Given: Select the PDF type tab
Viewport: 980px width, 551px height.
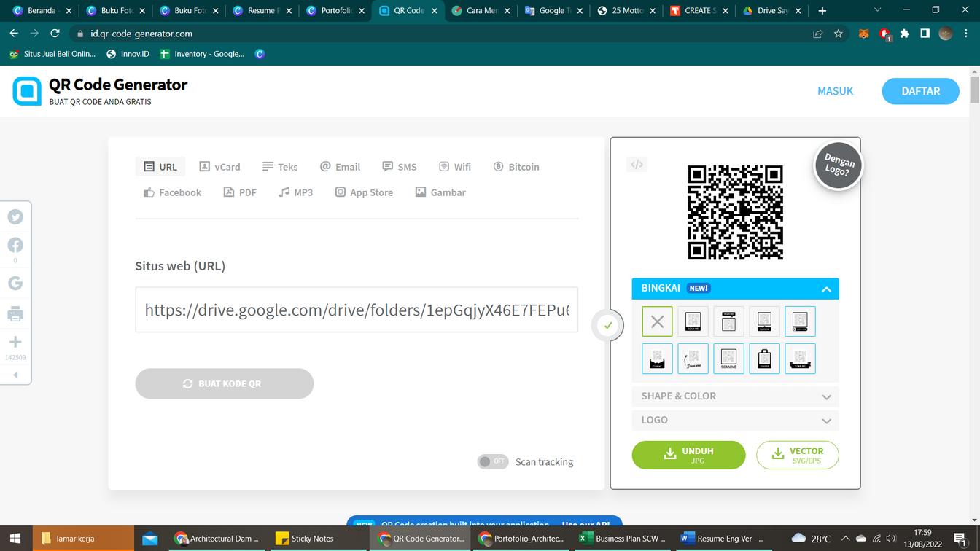Looking at the screenshot, I should point(240,192).
